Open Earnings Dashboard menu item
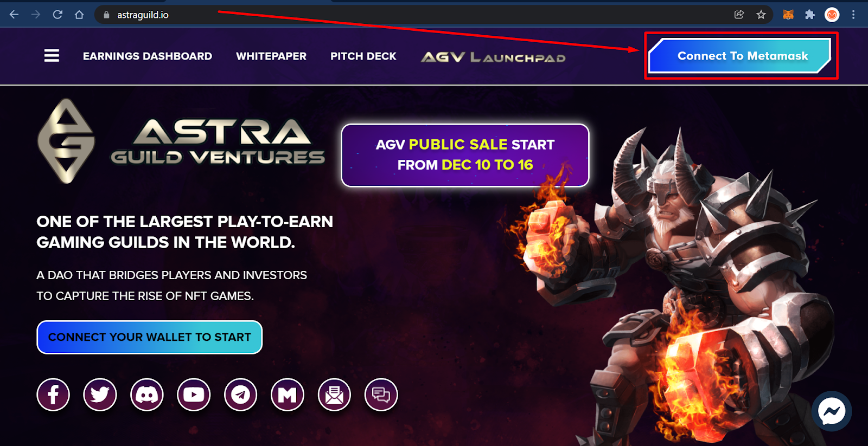This screenshot has width=868, height=446. pyautogui.click(x=148, y=56)
